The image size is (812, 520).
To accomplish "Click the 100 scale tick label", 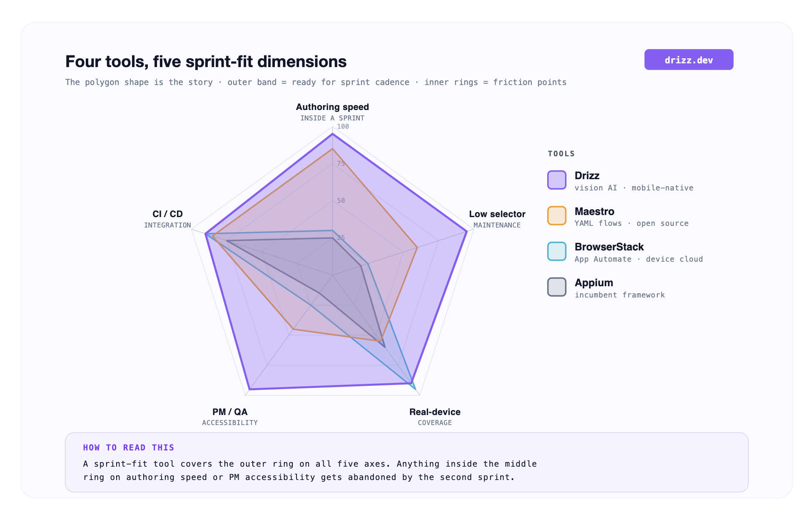I will (343, 127).
